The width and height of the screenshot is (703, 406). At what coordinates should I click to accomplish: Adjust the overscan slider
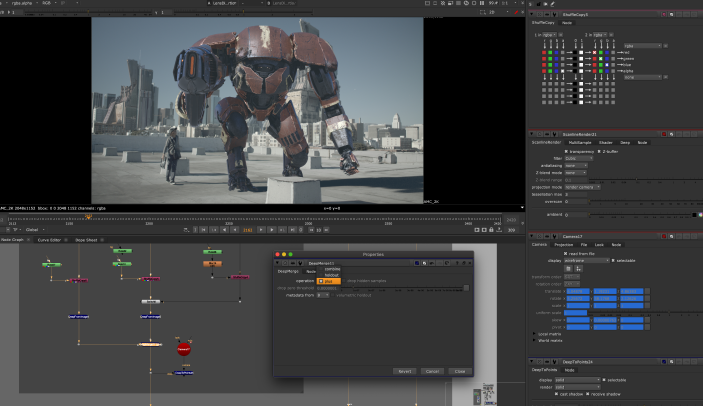(646, 202)
